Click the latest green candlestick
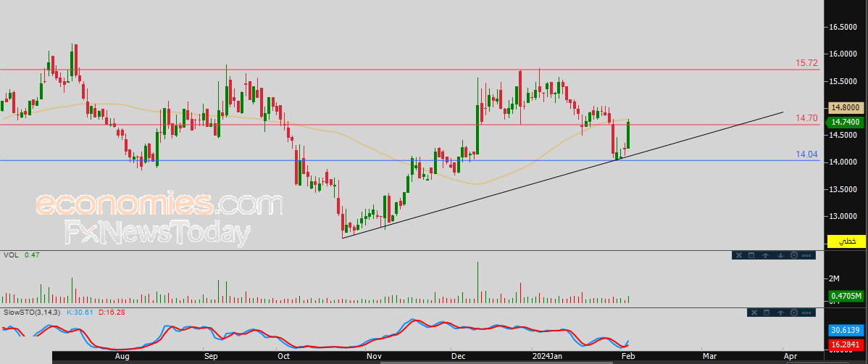This screenshot has height=364, width=868. (628, 135)
